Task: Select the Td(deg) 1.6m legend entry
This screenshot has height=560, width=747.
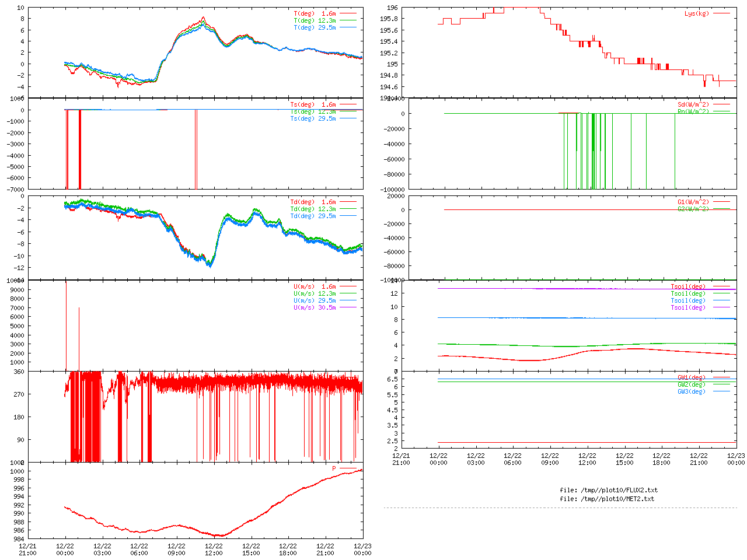Action: tap(313, 202)
